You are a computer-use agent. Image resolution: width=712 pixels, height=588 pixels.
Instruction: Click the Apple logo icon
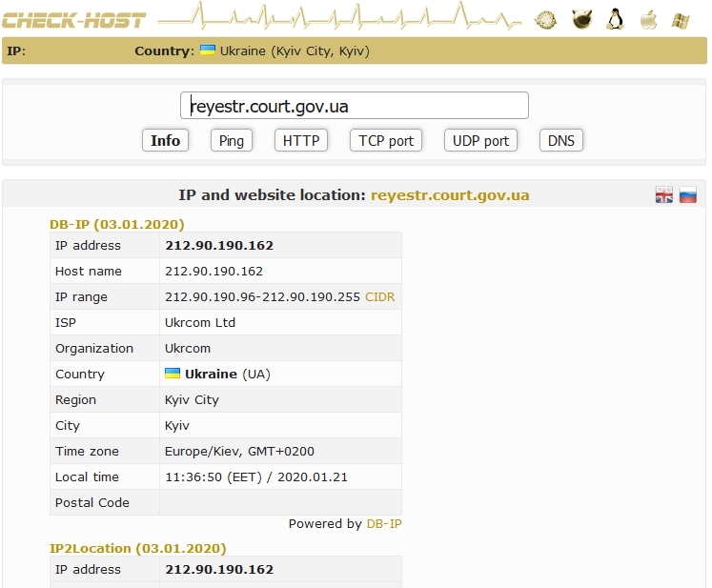pos(648,19)
